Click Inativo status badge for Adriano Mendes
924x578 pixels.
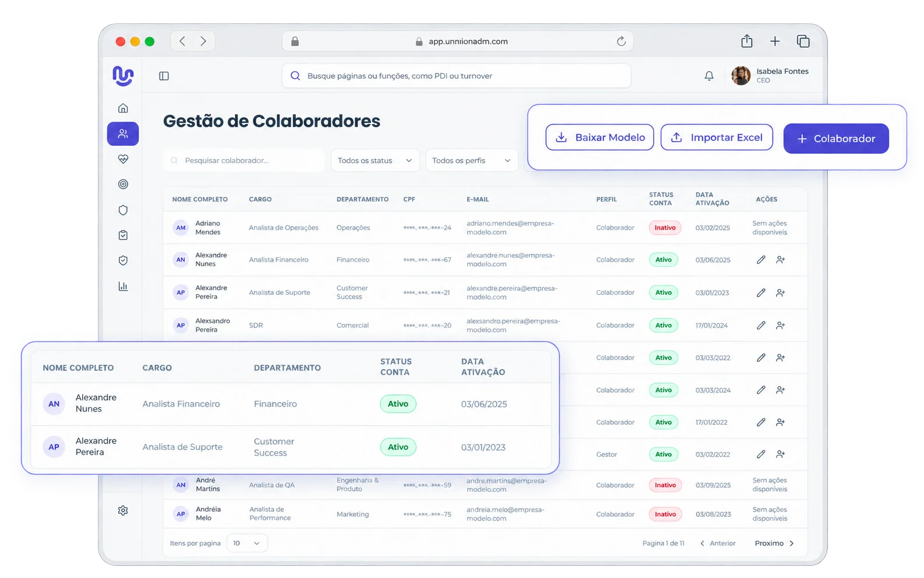point(665,228)
